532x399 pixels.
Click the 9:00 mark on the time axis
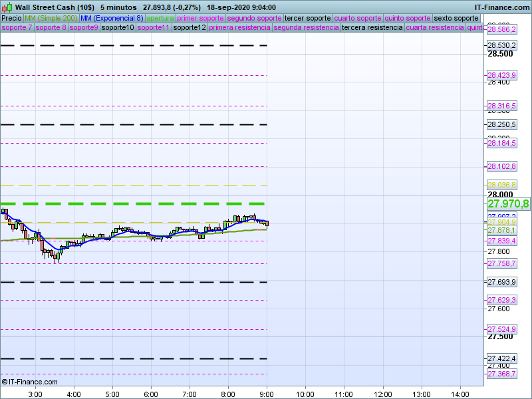(267, 394)
